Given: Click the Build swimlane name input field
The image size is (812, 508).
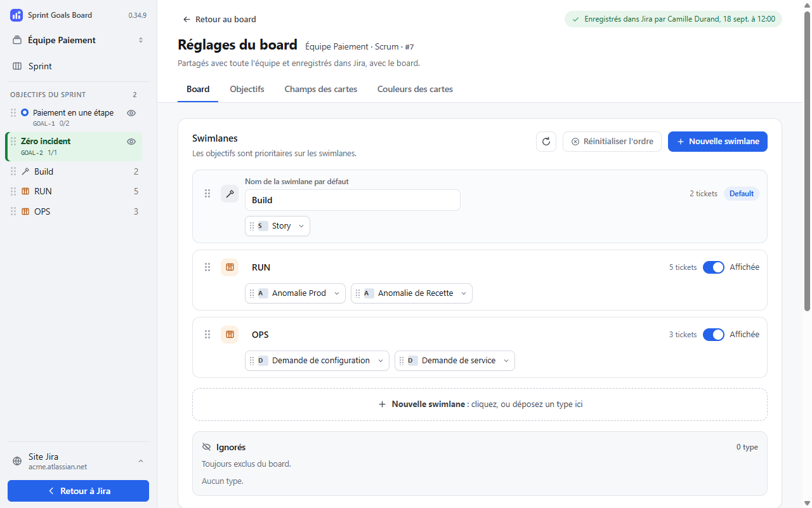Looking at the screenshot, I should tap(353, 200).
